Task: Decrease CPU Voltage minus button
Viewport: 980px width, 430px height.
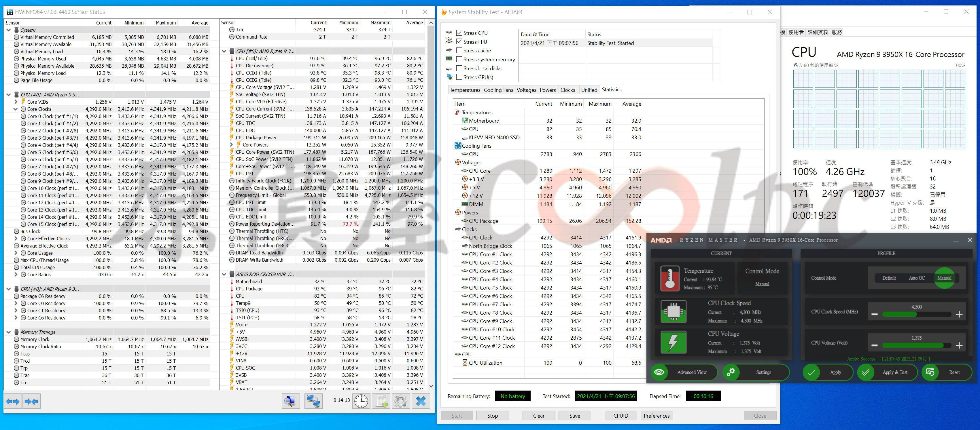Action: coord(874,345)
